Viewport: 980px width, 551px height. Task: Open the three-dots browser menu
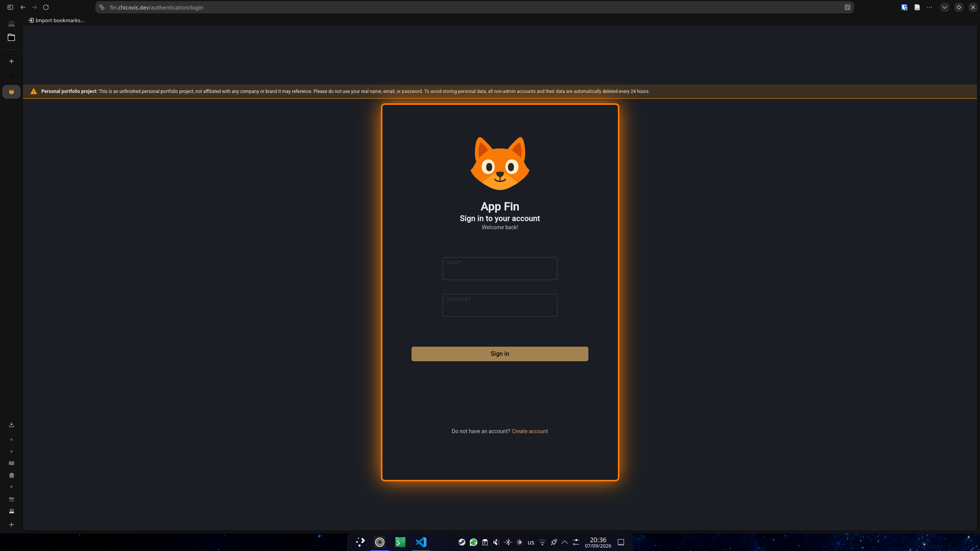coord(929,7)
